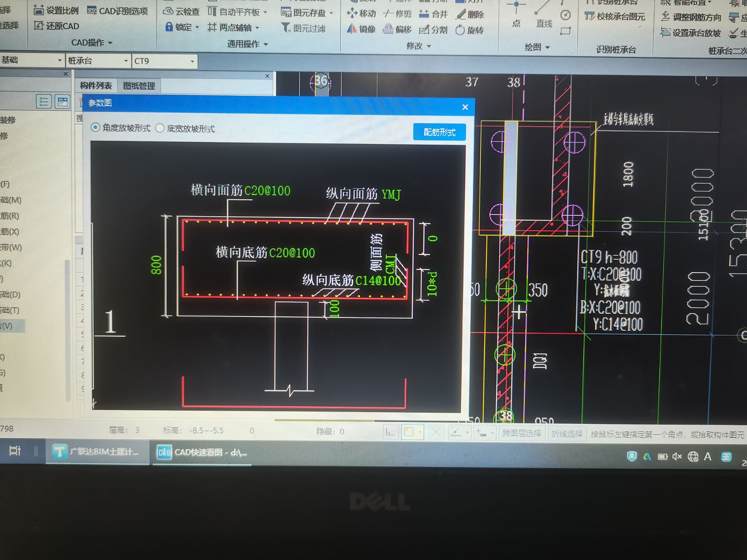Toggle 跨图层选择 in status bar
This screenshot has width=747, height=560.
[x=521, y=433]
